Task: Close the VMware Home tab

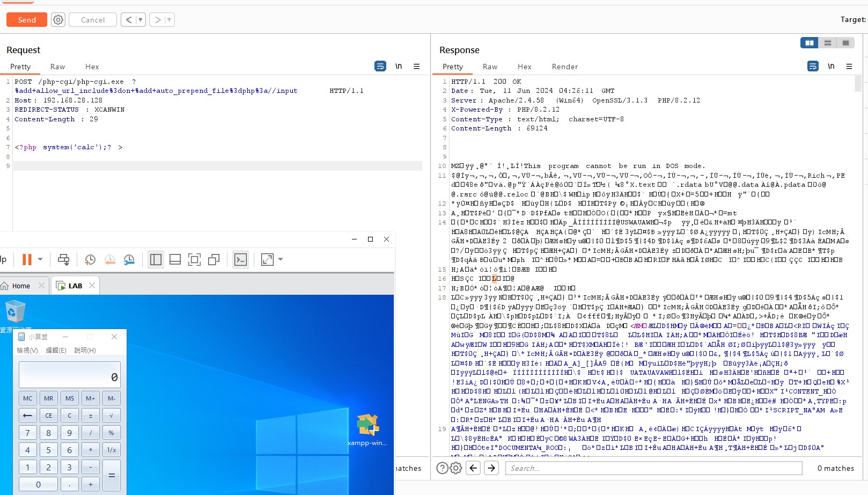Action: [42, 286]
